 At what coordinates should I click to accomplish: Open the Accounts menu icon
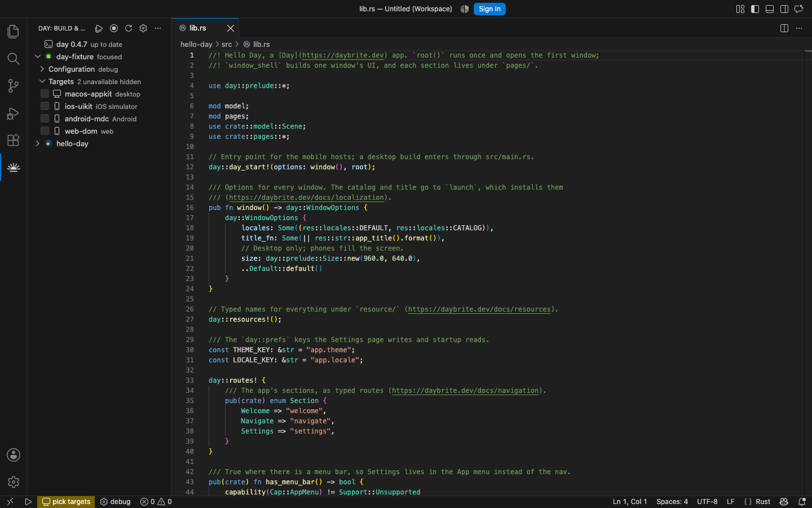(13, 455)
